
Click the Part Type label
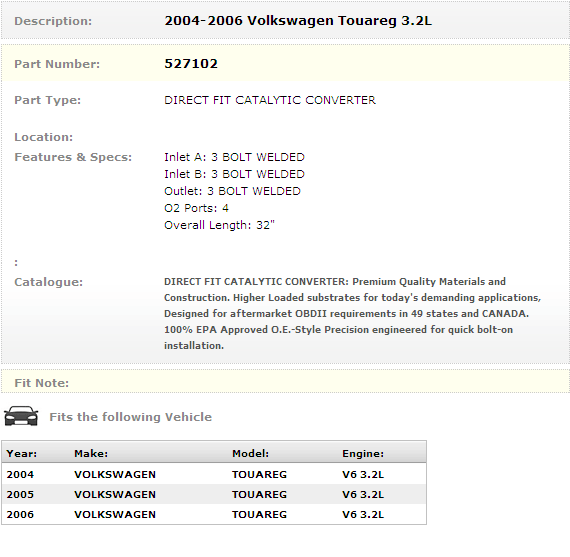coord(48,100)
